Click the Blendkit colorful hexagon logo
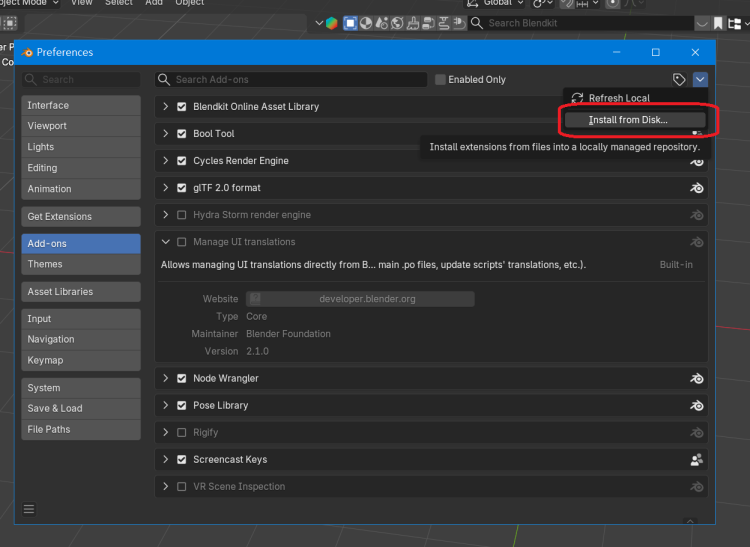The width and height of the screenshot is (750, 547). point(331,23)
